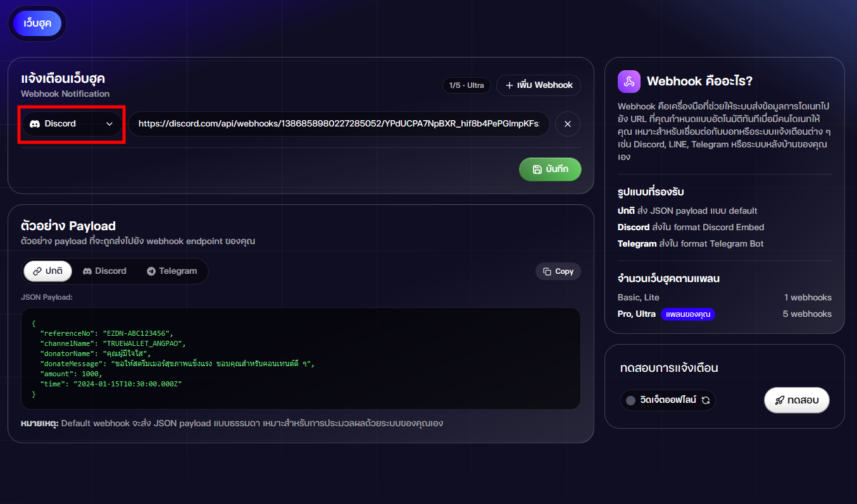This screenshot has height=504, width=857.
Task: Focus the Discord webhook URL field
Action: coord(339,124)
